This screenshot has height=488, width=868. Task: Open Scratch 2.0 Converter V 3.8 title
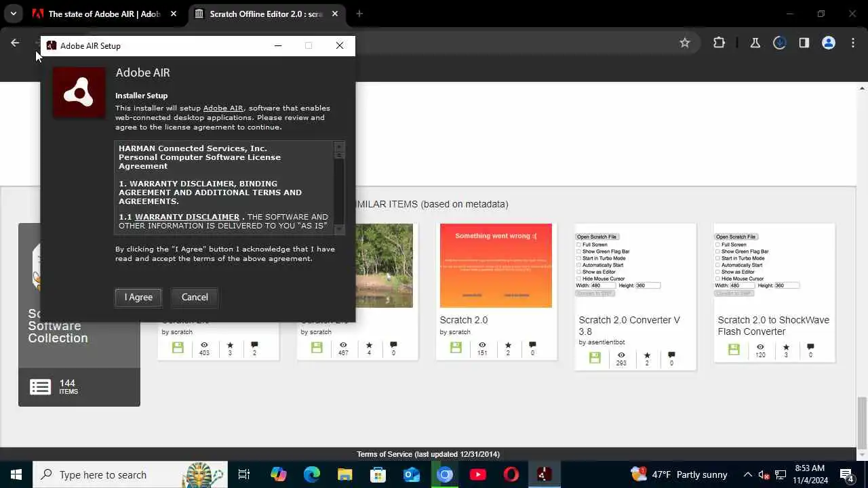629,325
